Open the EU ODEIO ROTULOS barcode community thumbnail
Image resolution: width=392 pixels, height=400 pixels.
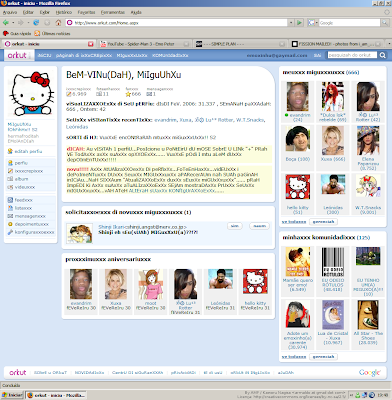(x=333, y=262)
